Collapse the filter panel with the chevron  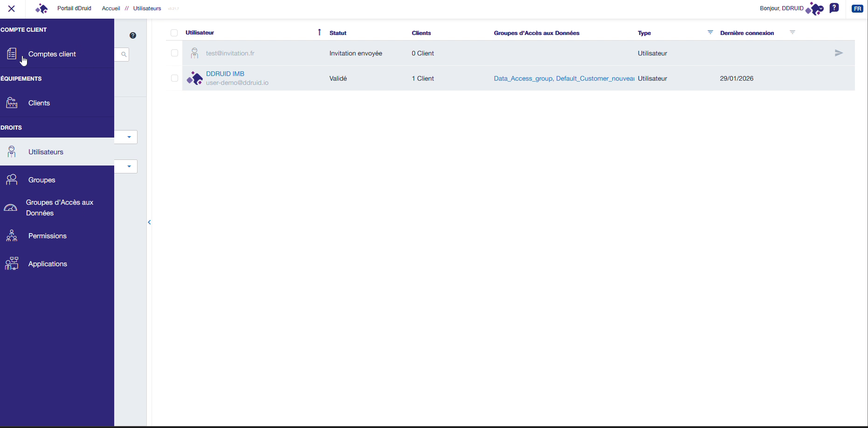(x=149, y=222)
